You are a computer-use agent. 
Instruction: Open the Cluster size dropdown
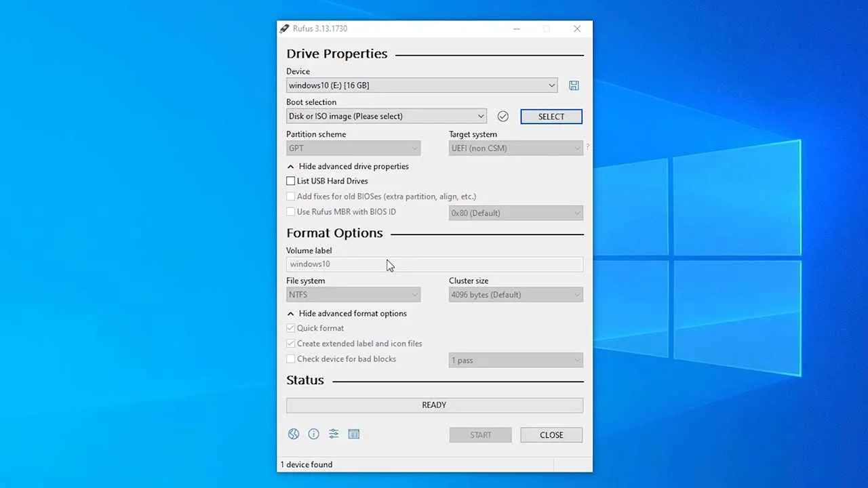(x=515, y=295)
